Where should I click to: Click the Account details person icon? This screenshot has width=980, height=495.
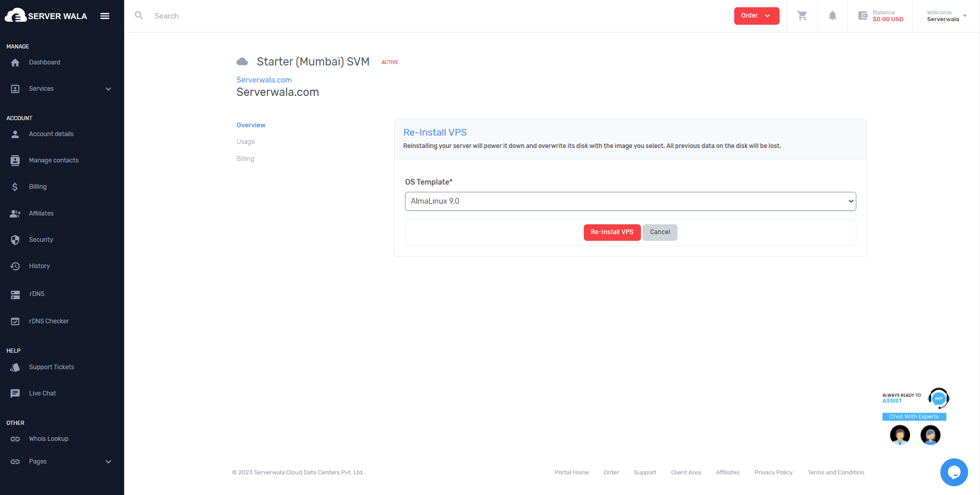15,134
